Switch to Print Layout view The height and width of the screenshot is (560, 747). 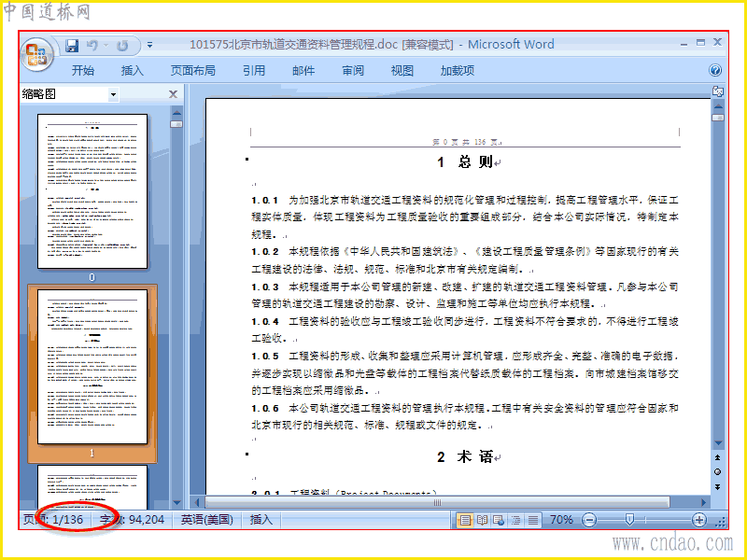[464, 520]
